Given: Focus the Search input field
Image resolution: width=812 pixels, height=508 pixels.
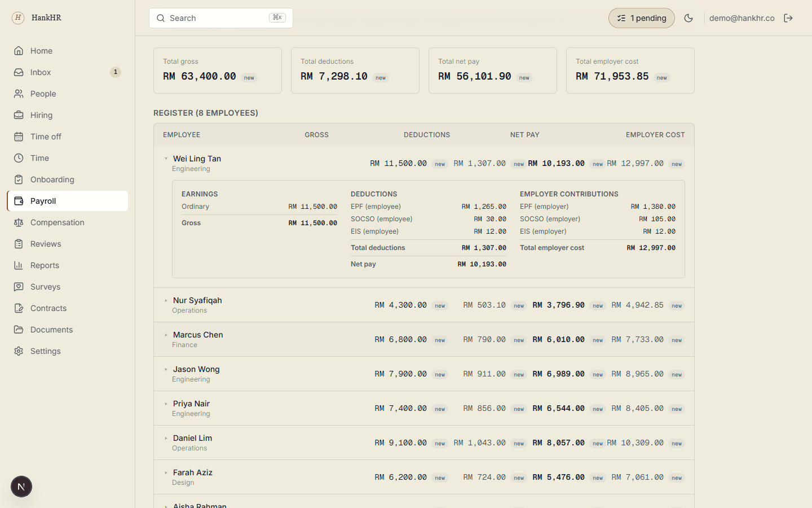Looking at the screenshot, I should tap(221, 18).
